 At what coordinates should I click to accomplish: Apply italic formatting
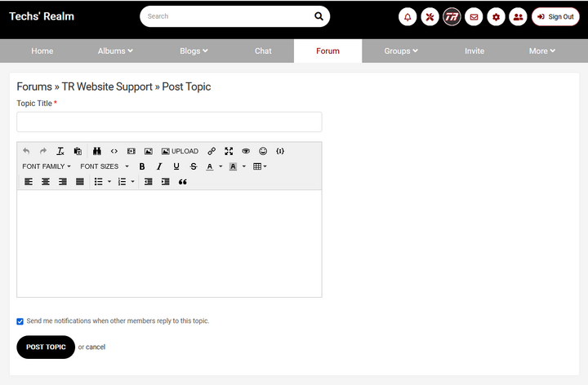[159, 166]
